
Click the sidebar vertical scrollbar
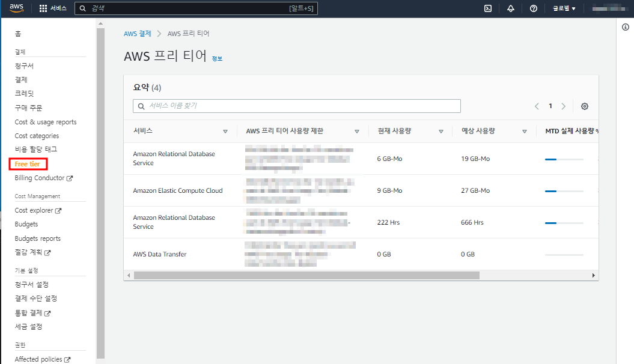click(101, 193)
